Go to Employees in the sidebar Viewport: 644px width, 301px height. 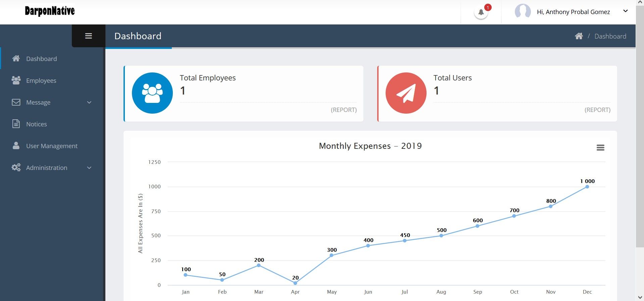click(x=41, y=80)
